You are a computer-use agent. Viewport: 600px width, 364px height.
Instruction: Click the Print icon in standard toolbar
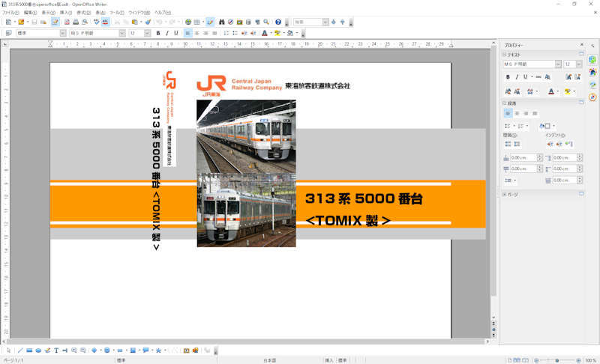tap(76, 22)
